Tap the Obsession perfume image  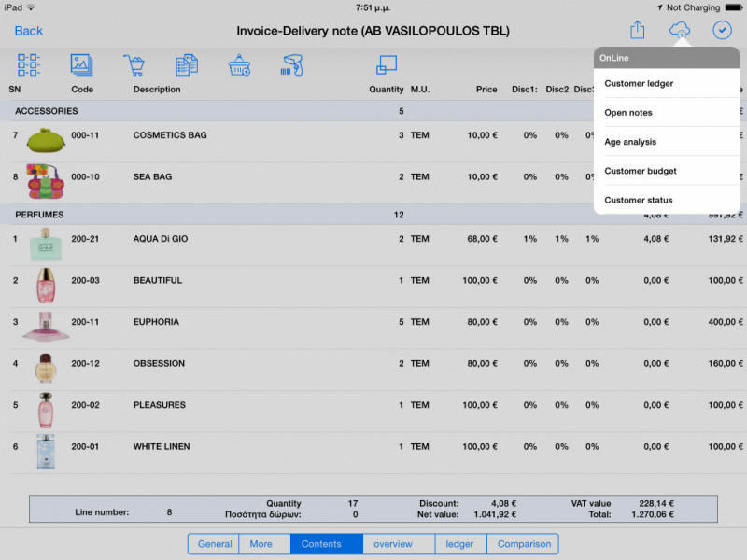point(46,368)
